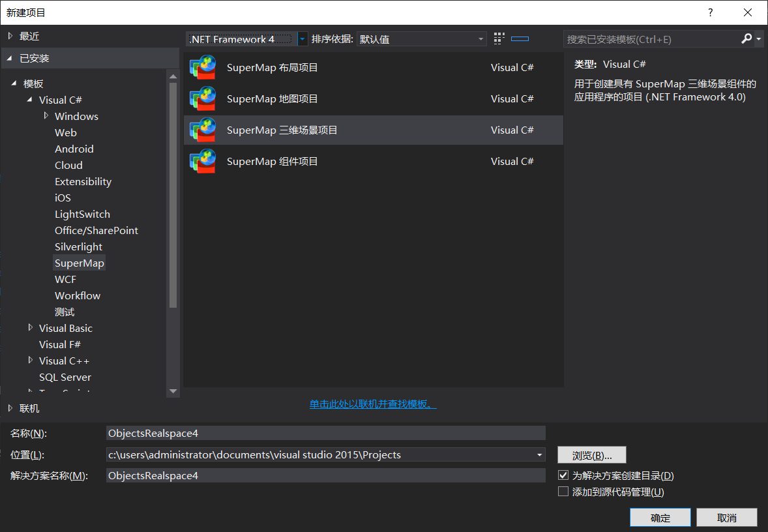This screenshot has height=532, width=768.
Task: Click the 浏览(B)... button
Action: [592, 455]
